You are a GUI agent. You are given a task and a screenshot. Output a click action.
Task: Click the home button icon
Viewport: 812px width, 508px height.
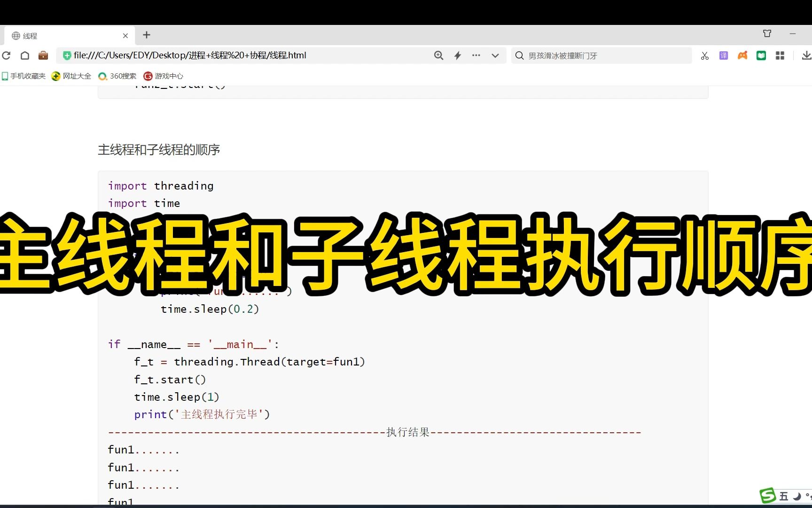[24, 56]
